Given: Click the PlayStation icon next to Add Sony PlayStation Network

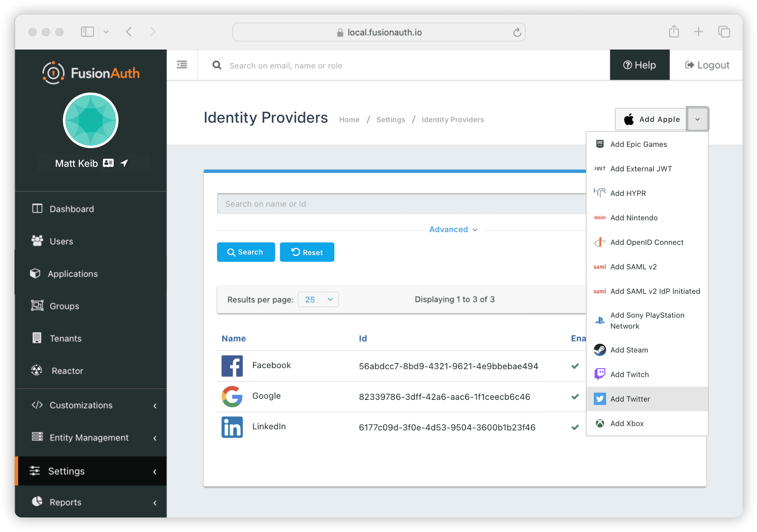Looking at the screenshot, I should (x=600, y=320).
